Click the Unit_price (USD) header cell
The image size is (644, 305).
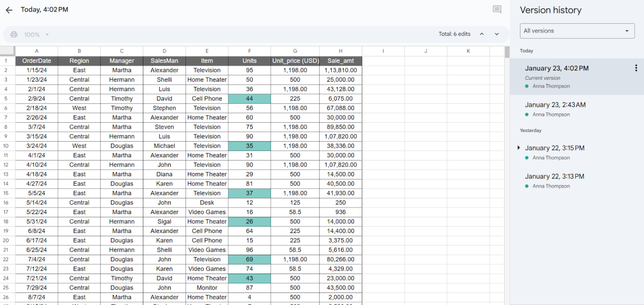[295, 61]
